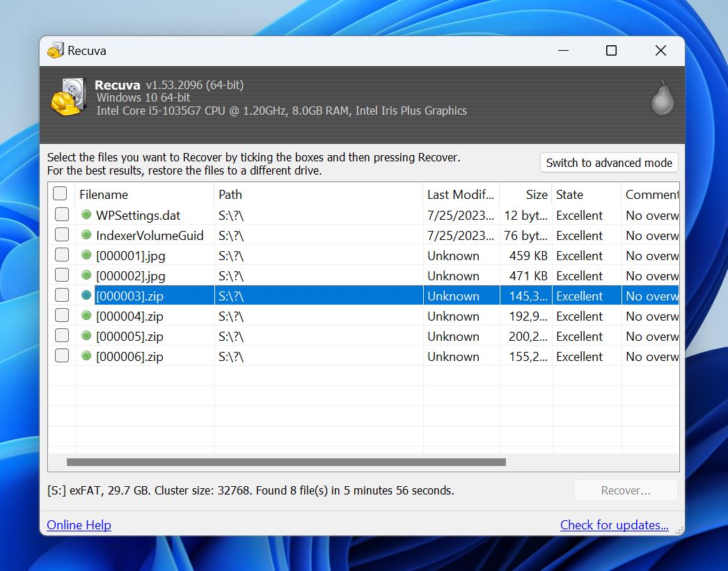Click the 200,2... size cell
The height and width of the screenshot is (571, 728).
pos(528,337)
